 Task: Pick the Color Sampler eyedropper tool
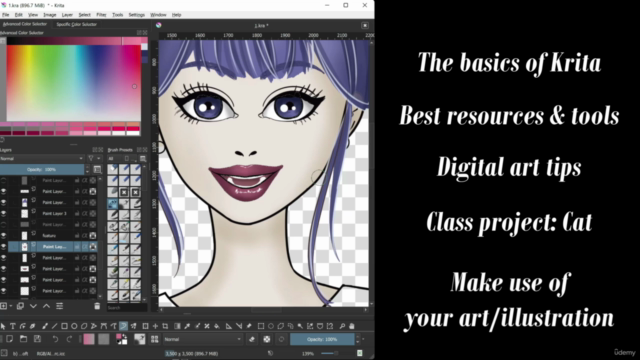click(x=187, y=326)
